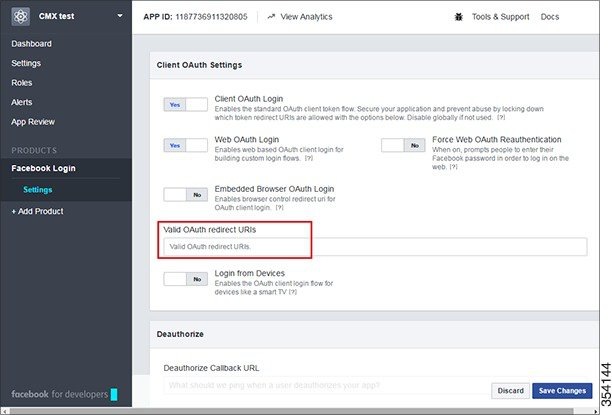Screen dimensions: 612x415
Task: Click the CMX test app atom icon
Action: pos(21,17)
